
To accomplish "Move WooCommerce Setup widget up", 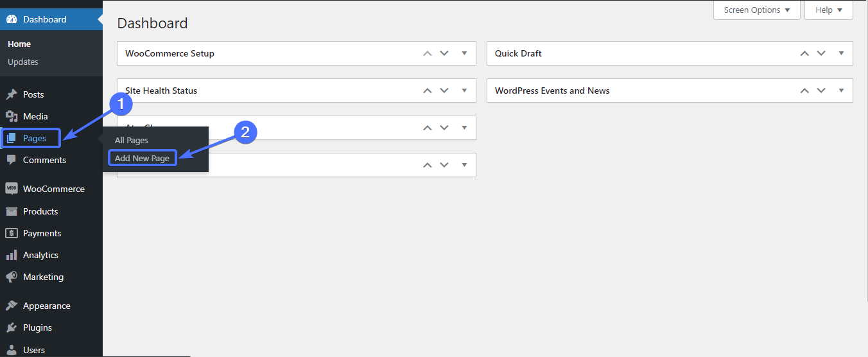I will click(x=428, y=53).
